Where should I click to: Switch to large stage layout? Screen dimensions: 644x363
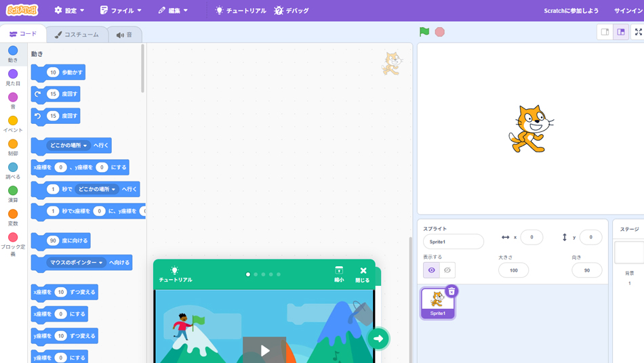pyautogui.click(x=620, y=32)
